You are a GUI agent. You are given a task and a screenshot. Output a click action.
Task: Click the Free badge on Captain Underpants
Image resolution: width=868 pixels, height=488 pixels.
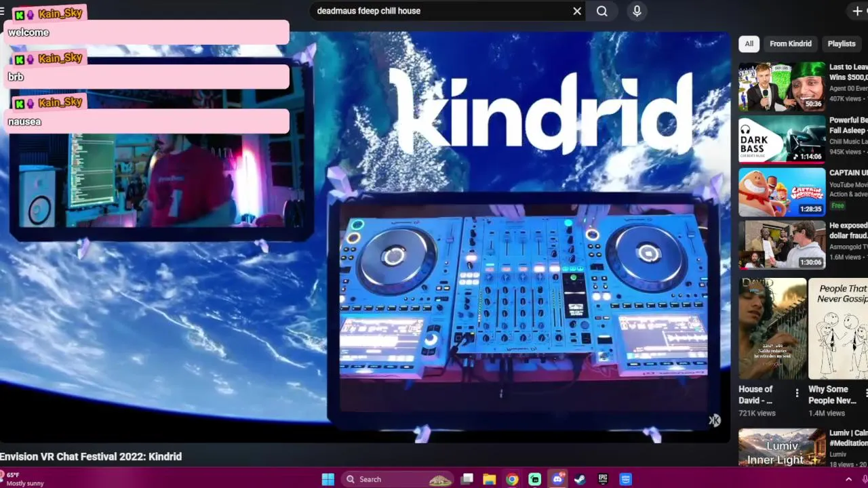point(838,205)
